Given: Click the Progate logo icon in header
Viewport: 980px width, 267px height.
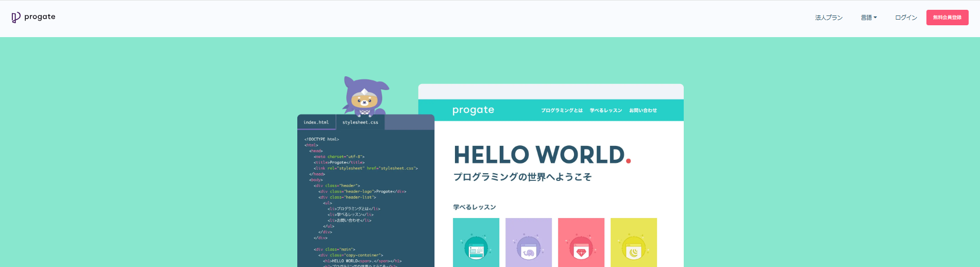Looking at the screenshot, I should pyautogui.click(x=16, y=18).
